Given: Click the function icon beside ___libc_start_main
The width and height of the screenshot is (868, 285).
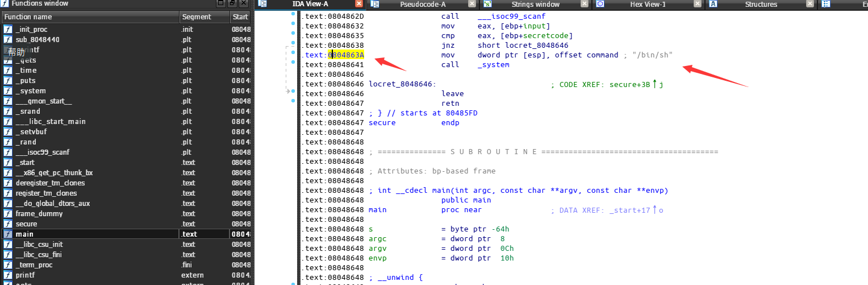Looking at the screenshot, I should [8, 122].
